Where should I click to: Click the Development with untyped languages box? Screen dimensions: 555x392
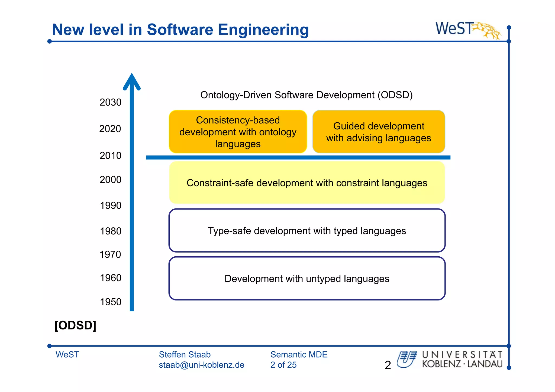[307, 279]
